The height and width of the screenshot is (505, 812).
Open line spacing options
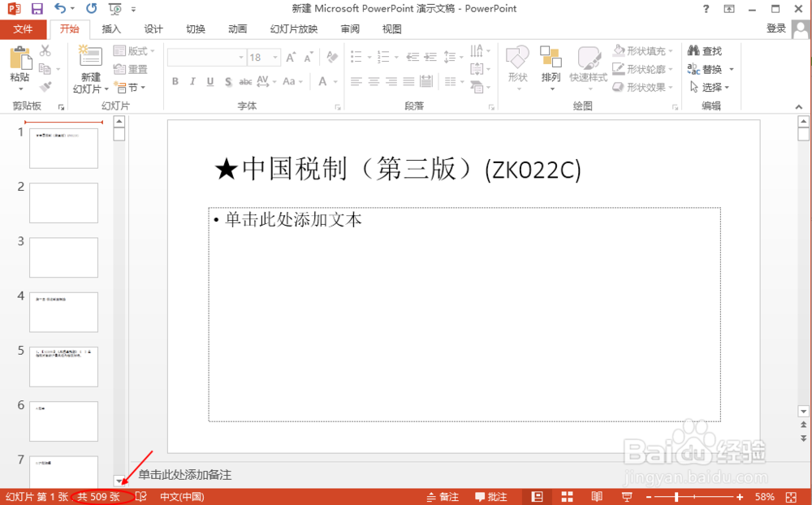(x=452, y=57)
